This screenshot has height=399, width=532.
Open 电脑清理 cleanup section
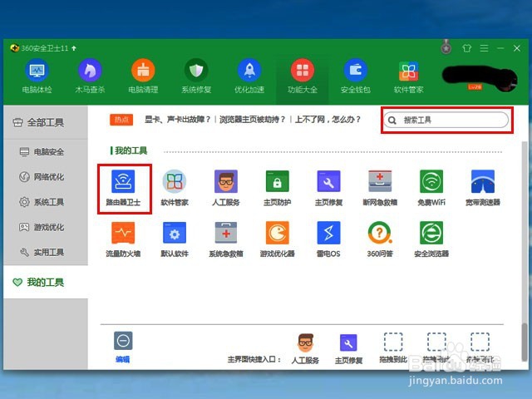(x=143, y=76)
